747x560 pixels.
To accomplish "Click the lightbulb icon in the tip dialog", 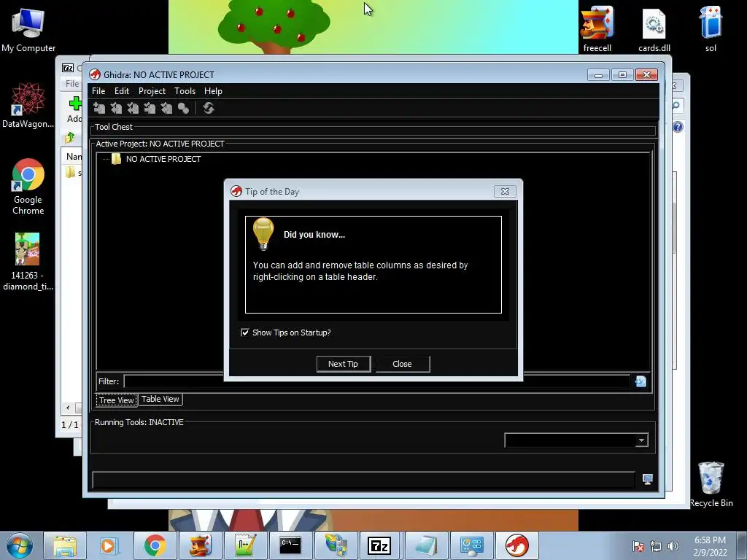I will point(263,233).
